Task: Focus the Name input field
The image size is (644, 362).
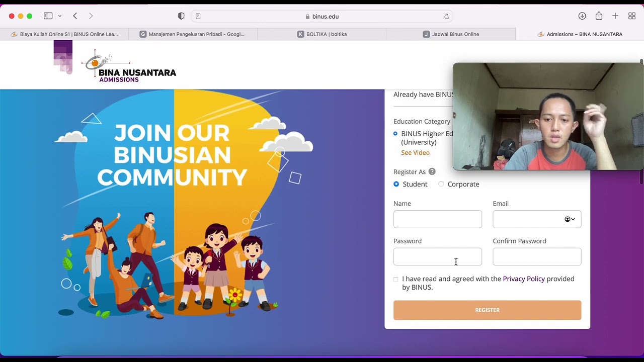Action: (x=438, y=219)
